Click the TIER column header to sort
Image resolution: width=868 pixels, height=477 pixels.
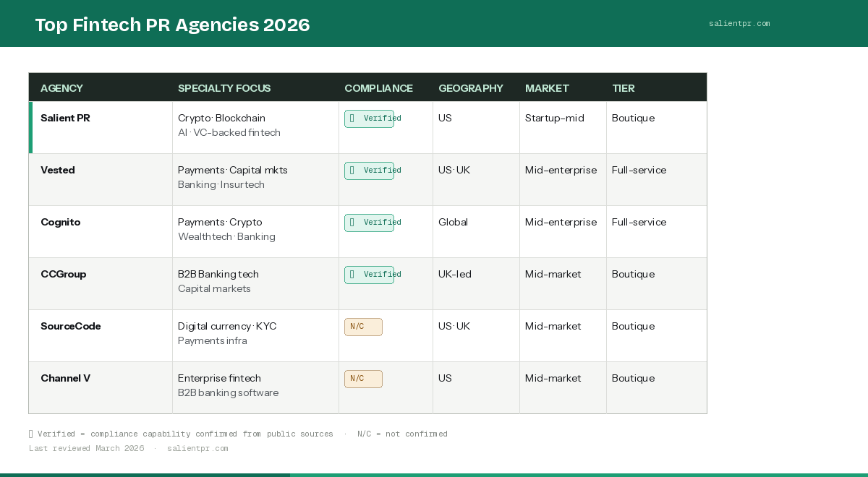click(x=624, y=87)
